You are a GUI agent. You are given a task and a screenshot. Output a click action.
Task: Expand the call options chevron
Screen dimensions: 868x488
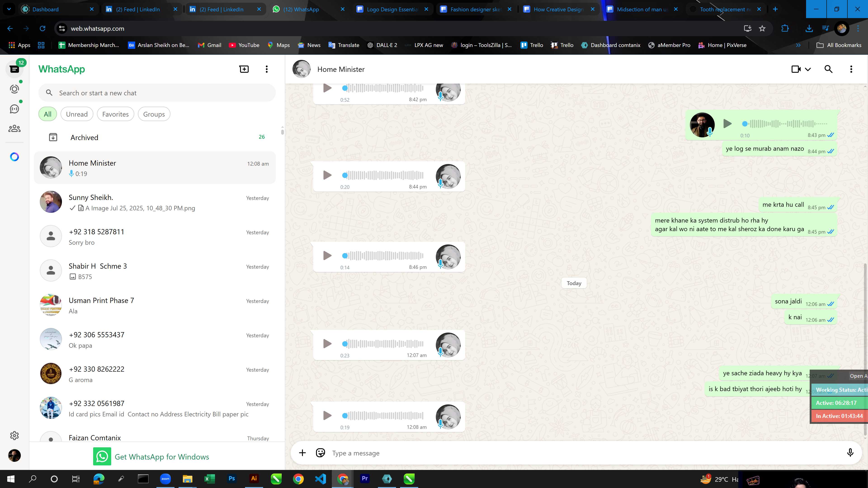click(808, 69)
